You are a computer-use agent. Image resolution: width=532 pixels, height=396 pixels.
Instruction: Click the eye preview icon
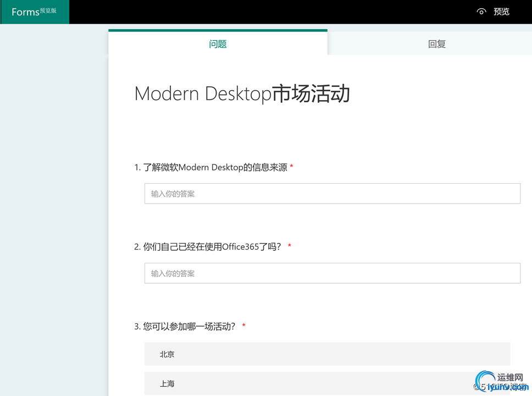(481, 12)
